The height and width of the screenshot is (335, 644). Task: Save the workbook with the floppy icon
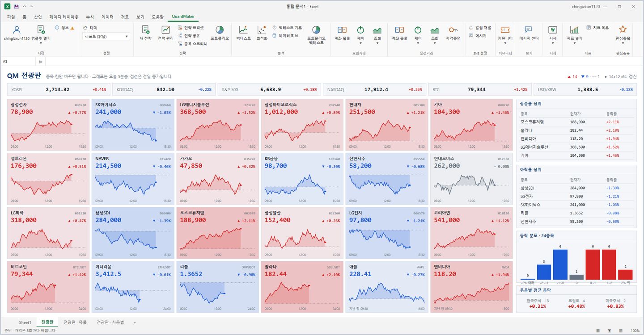click(x=17, y=7)
